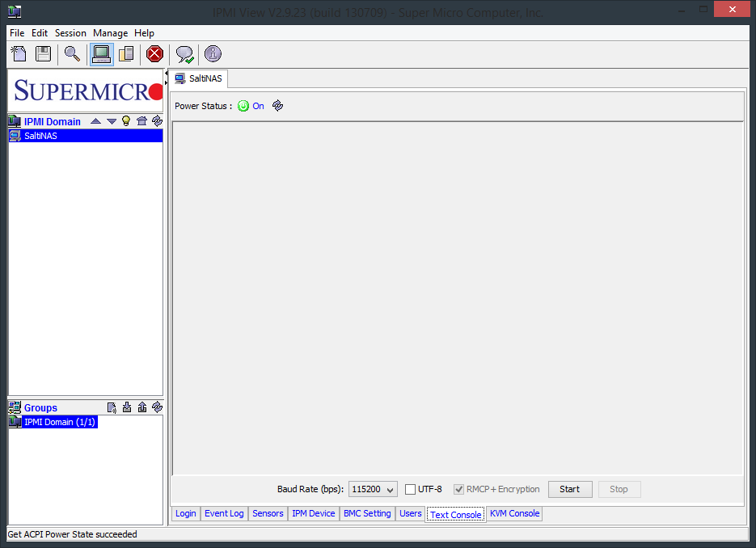Viewport: 756px width, 548px height.
Task: Click the Supermicro logo
Action: tap(86, 91)
